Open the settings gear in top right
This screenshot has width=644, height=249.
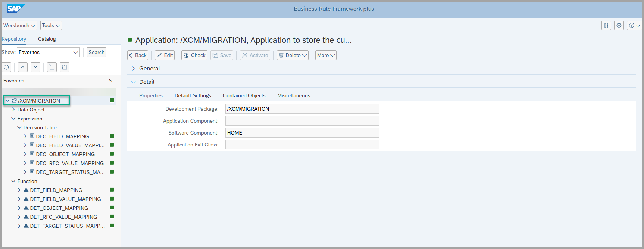pos(619,25)
